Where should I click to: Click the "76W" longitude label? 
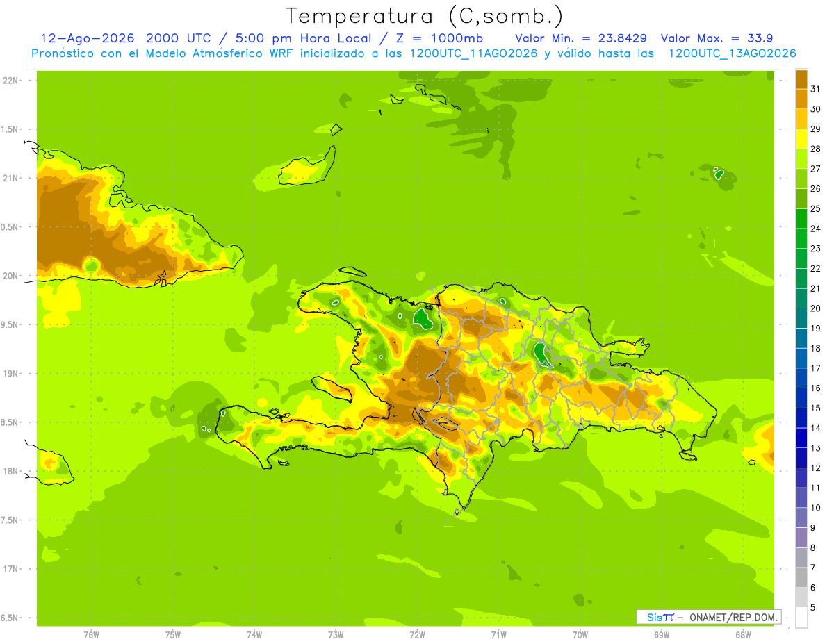91,634
